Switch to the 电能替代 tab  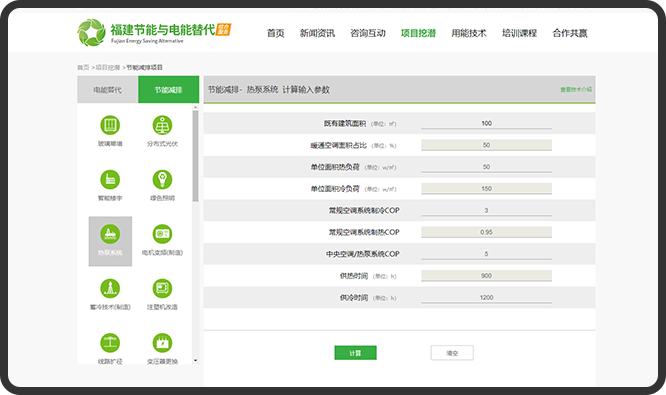(x=107, y=90)
